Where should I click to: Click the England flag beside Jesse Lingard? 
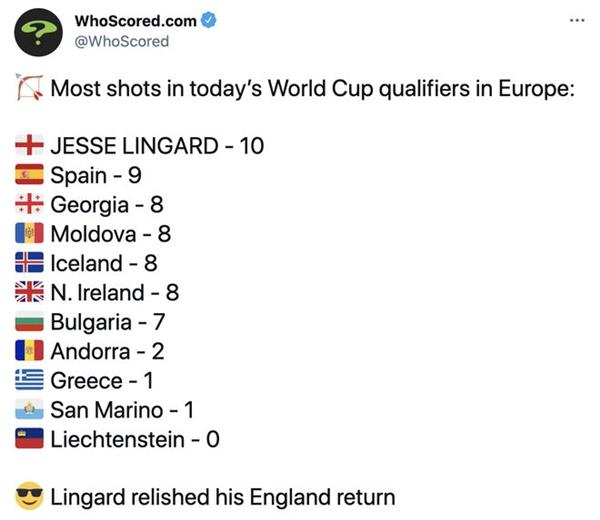(x=29, y=145)
